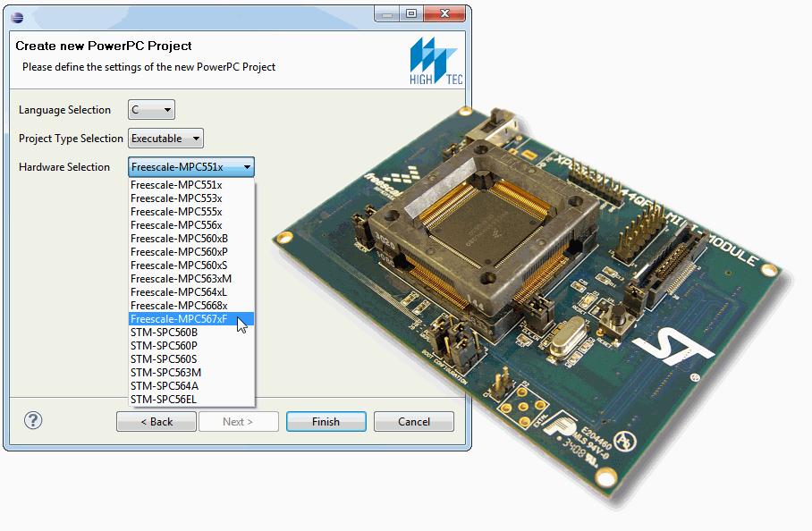Viewport: 812px width, 531px height.
Task: Select Freescale-MPC560xS entry
Action: coord(191,265)
